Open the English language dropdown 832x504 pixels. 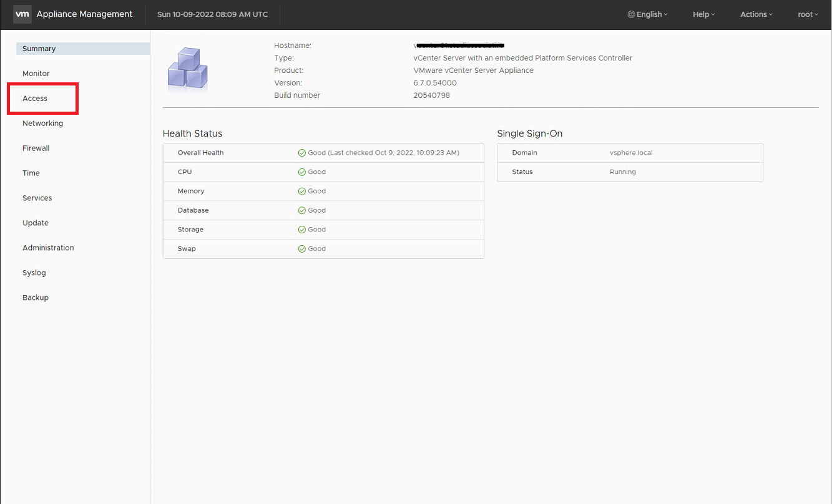point(648,14)
